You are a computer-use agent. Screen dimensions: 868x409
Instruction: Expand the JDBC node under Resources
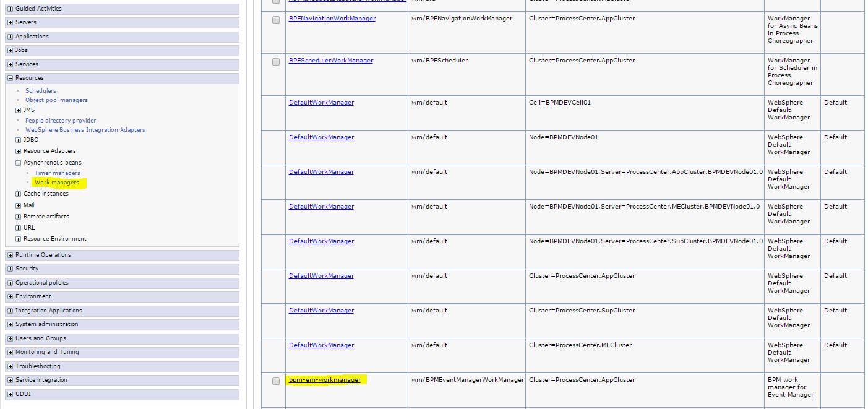[18, 140]
